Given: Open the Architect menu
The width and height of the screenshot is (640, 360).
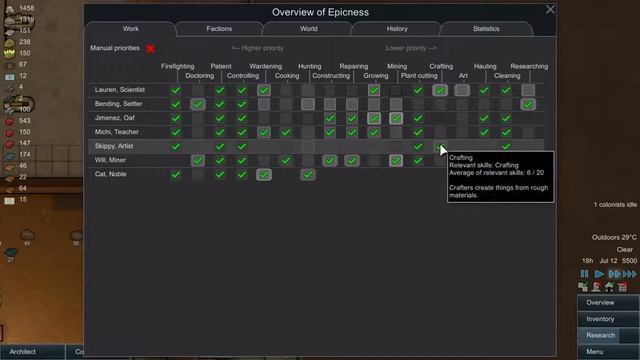Looking at the screenshot, I should click(x=32, y=352).
